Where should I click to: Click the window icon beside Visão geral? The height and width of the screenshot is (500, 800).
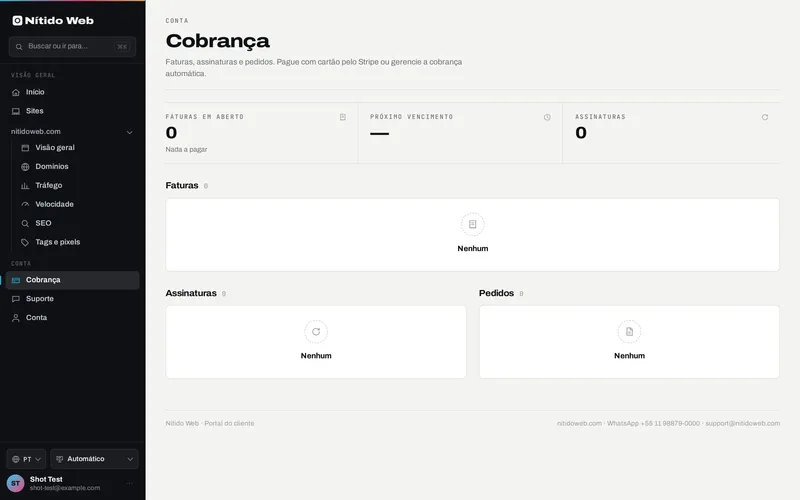pos(25,148)
